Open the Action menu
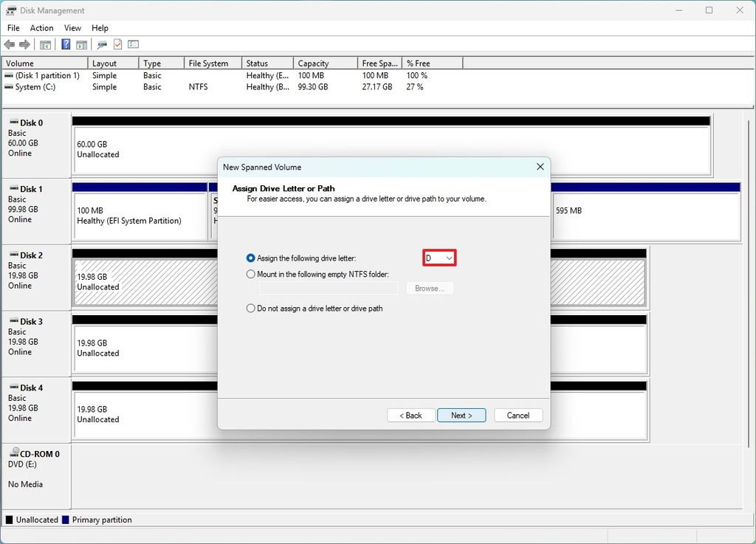The height and width of the screenshot is (544, 756). coord(41,28)
